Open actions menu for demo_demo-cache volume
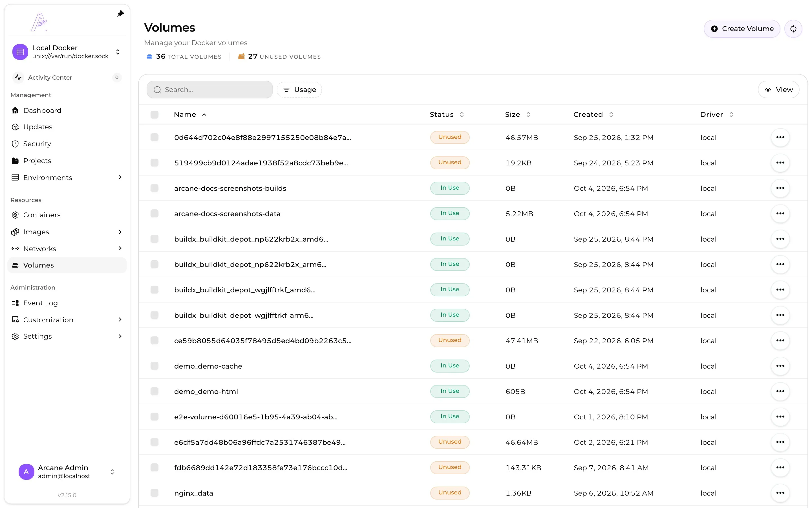The width and height of the screenshot is (812, 508). click(x=780, y=366)
